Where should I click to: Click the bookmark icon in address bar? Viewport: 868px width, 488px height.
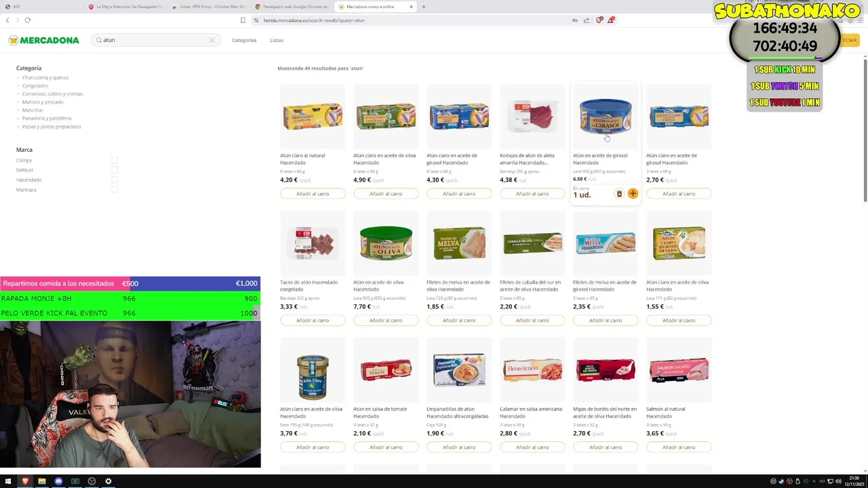243,20
